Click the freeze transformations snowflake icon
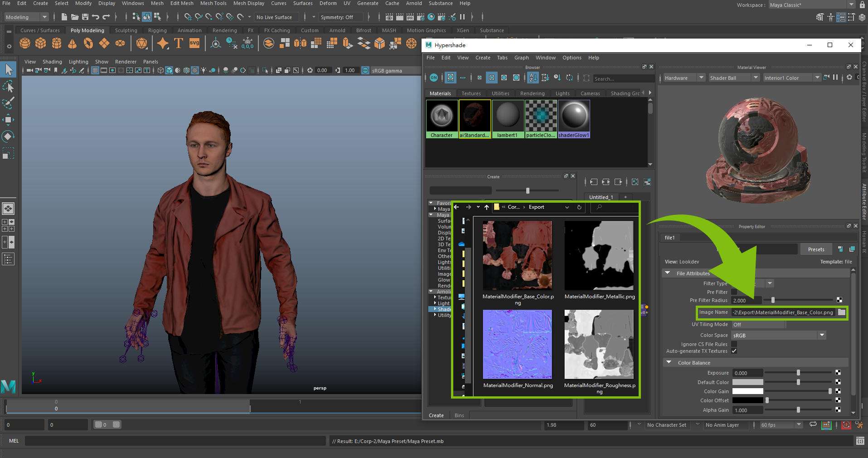This screenshot has height=458, width=868. (247, 43)
